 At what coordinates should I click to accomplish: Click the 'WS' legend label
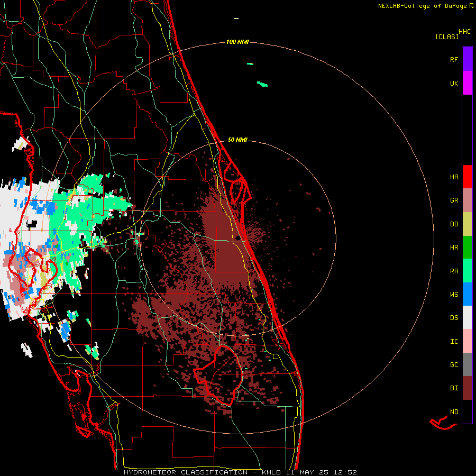tap(454, 294)
